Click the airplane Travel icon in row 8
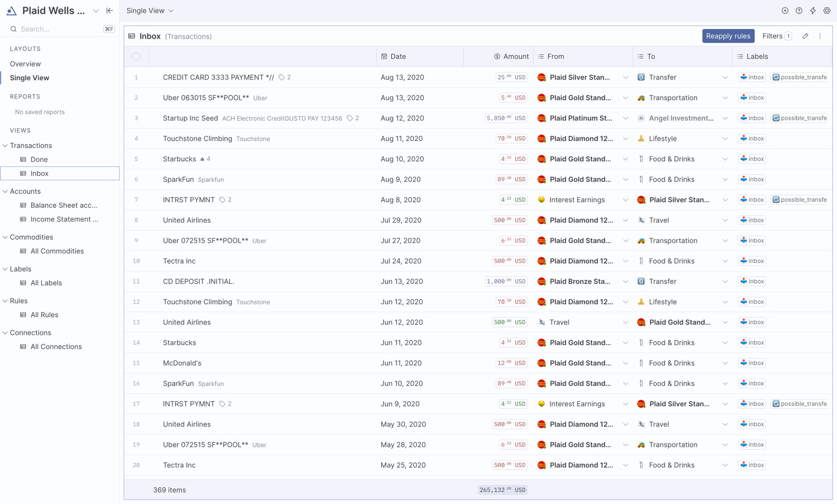This screenshot has width=837, height=504. point(641,220)
